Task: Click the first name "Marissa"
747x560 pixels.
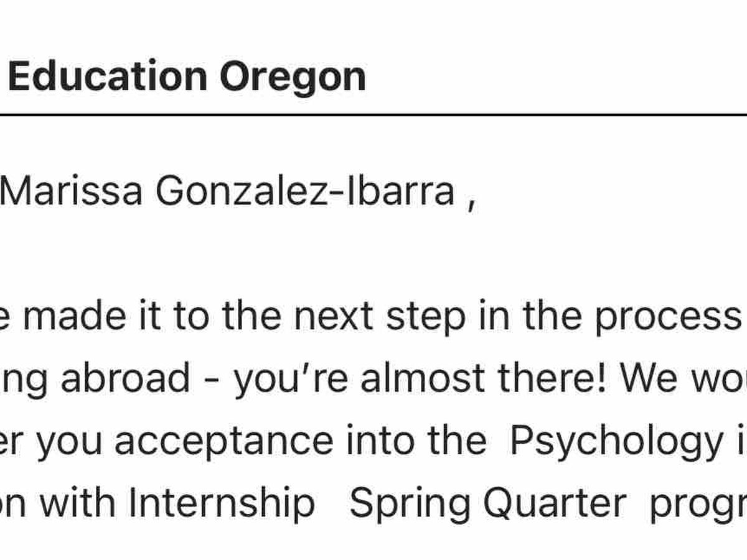Action: tap(71, 191)
